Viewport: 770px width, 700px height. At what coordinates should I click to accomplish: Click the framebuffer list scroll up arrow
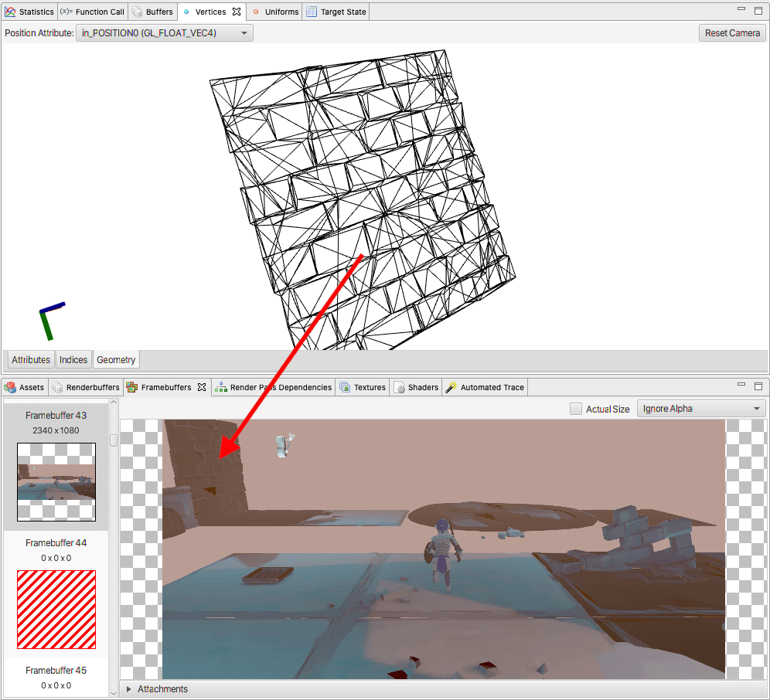click(114, 402)
